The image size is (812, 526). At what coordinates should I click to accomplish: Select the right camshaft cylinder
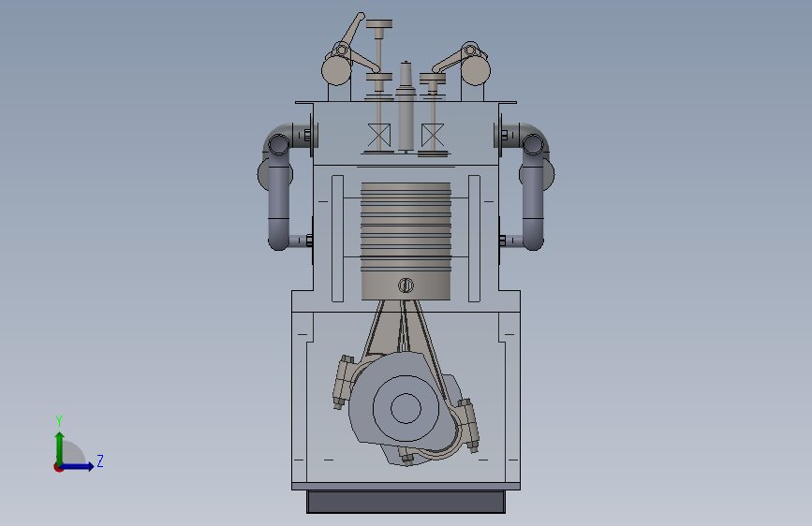[476, 69]
